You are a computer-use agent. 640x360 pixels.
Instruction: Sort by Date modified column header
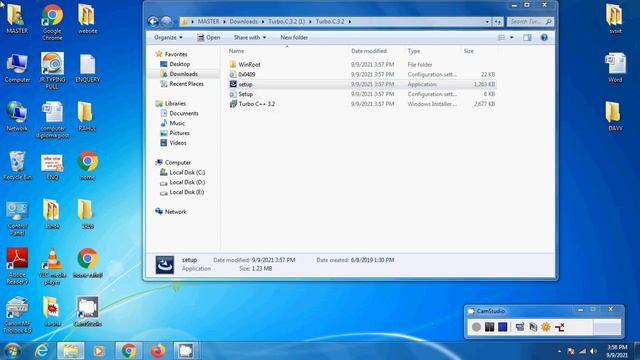coord(369,51)
